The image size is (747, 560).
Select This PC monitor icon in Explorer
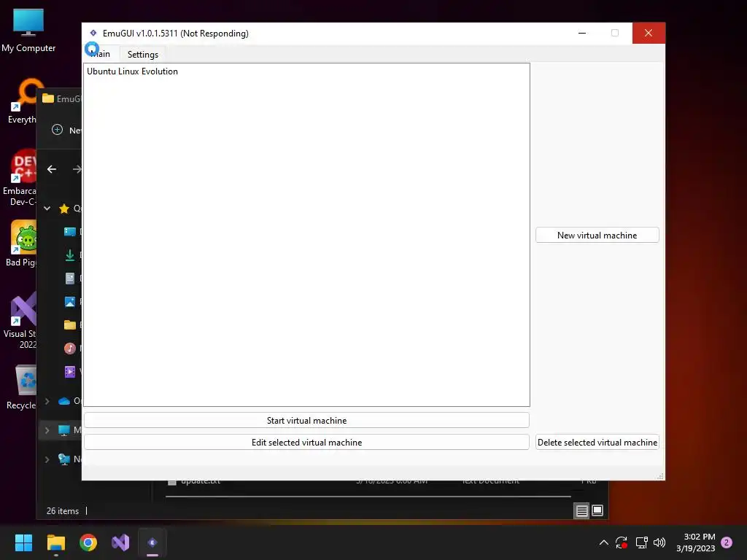click(64, 430)
